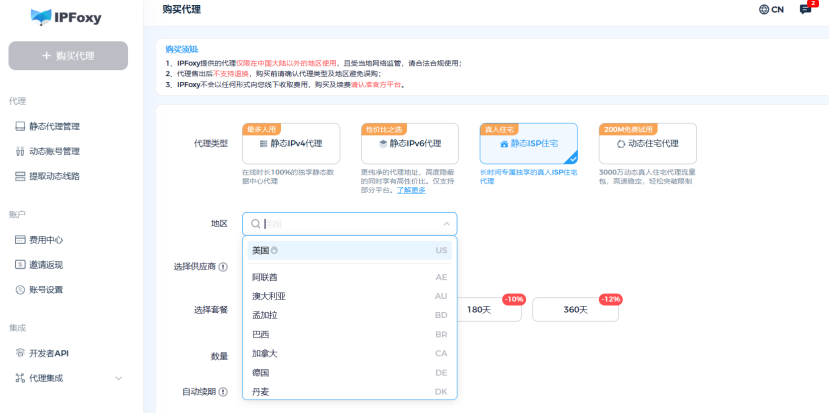Open 提取动态线路 in sidebar
The height and width of the screenshot is (414, 829).
(54, 177)
